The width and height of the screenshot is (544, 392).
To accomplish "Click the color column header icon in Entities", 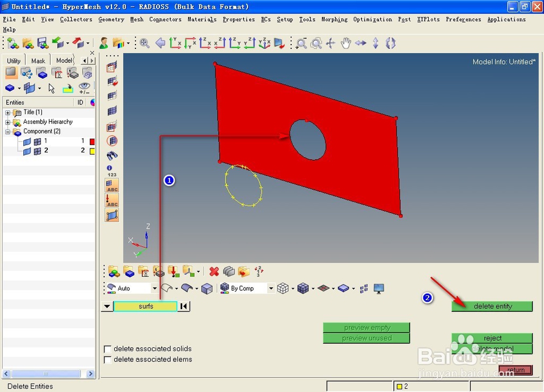I will pos(92,102).
